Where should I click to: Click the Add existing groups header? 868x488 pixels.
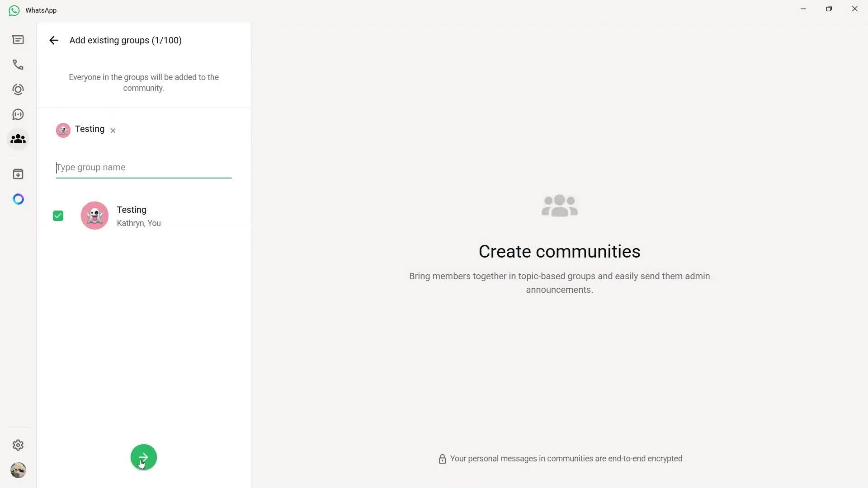coord(125,40)
